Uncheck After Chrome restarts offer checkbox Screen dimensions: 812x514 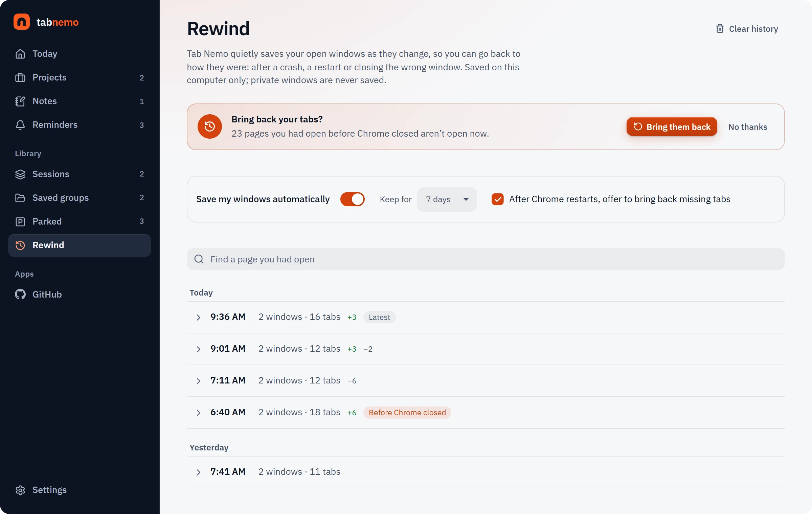498,199
